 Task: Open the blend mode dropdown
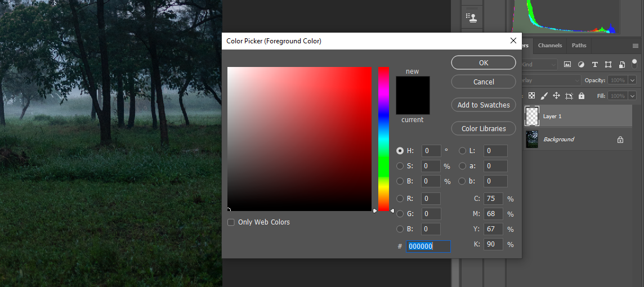[551, 80]
